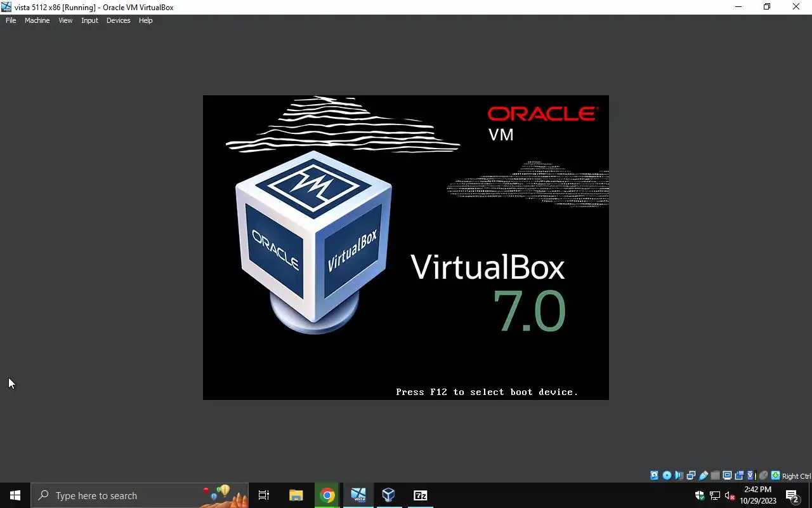Open Task View on the taskbar
The image size is (812, 508).
click(264, 495)
